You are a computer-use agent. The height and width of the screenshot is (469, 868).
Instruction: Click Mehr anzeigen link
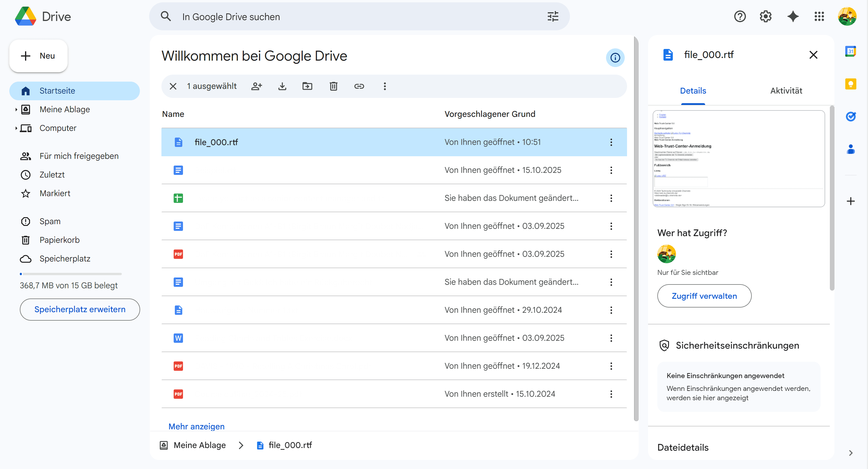(x=196, y=426)
